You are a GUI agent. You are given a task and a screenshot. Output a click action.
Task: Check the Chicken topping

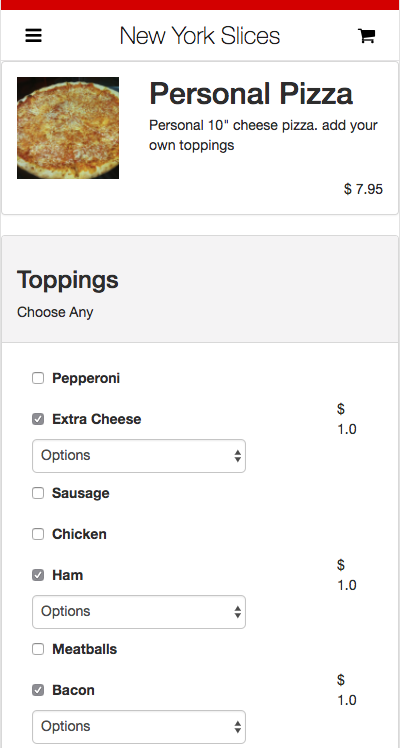coord(38,534)
